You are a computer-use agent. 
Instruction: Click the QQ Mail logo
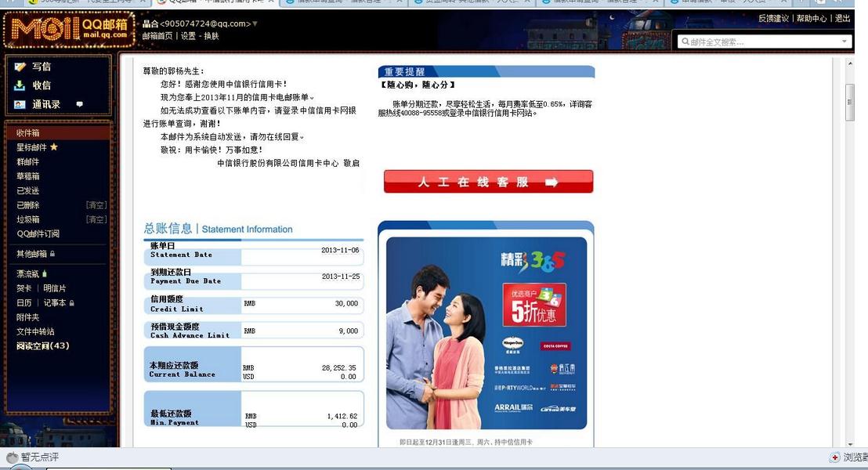point(69,29)
